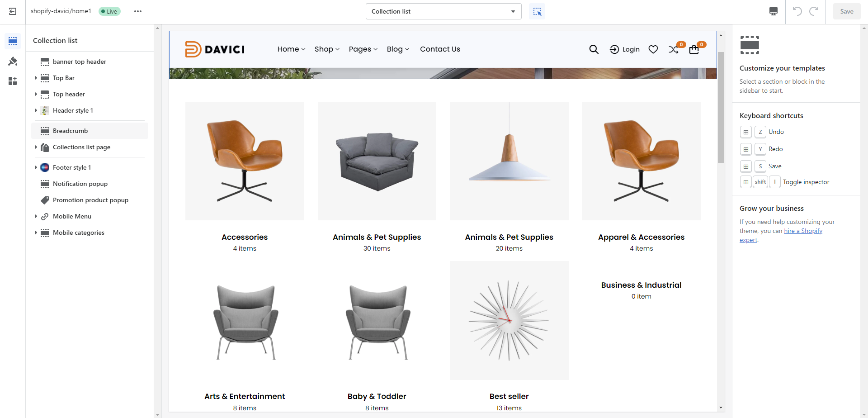Open the Shop menu in navigation
This screenshot has height=418, width=868.
[326, 49]
